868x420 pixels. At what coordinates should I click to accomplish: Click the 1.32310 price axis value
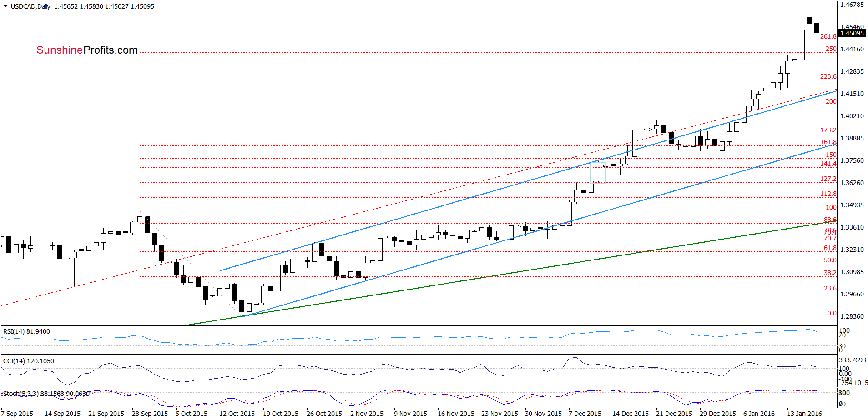pos(852,250)
